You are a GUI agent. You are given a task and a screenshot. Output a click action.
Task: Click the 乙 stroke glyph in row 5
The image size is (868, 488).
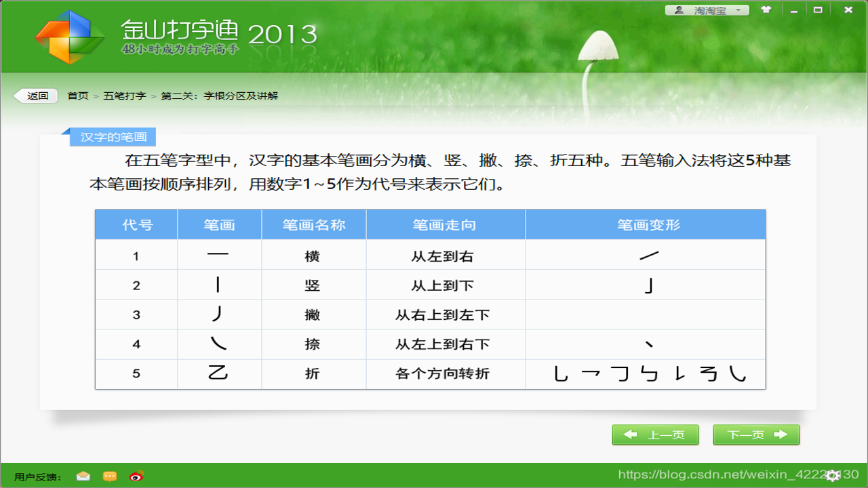(218, 372)
